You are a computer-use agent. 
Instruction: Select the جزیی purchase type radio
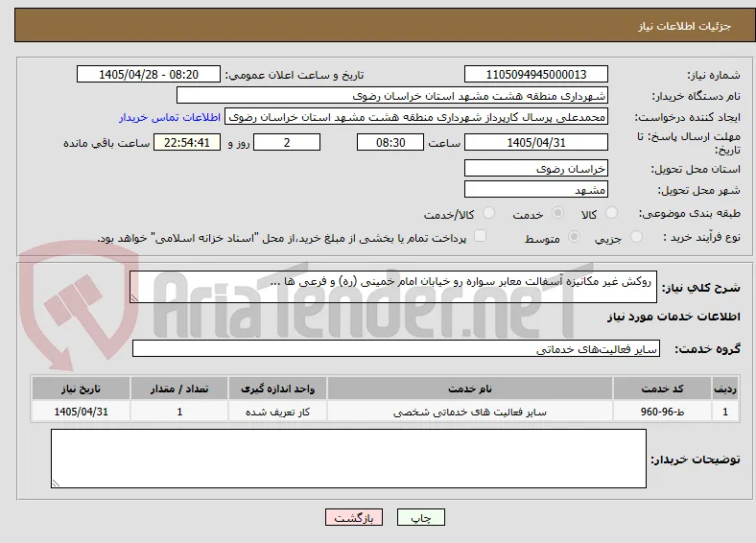coord(636,236)
